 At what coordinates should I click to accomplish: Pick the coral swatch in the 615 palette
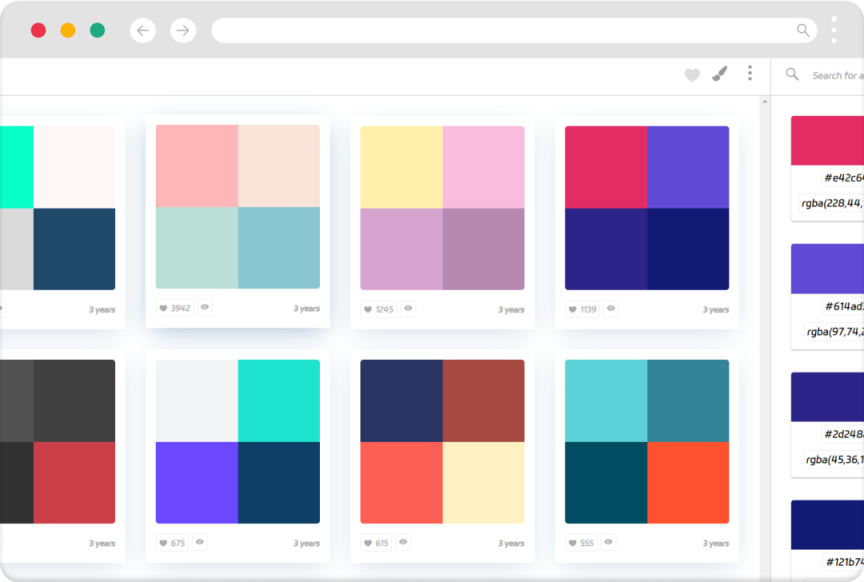[401, 483]
